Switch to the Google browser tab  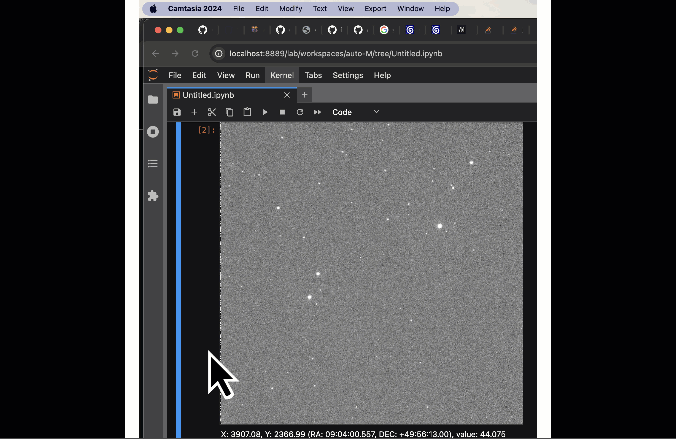(x=384, y=30)
